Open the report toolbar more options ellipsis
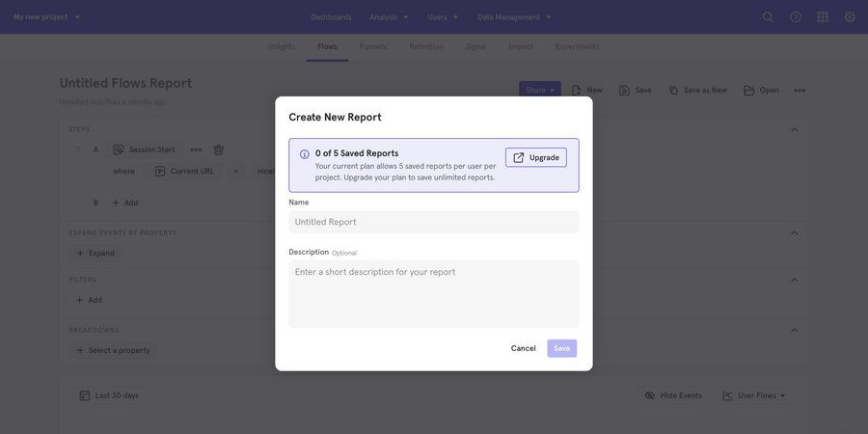This screenshot has height=434, width=868. click(800, 91)
